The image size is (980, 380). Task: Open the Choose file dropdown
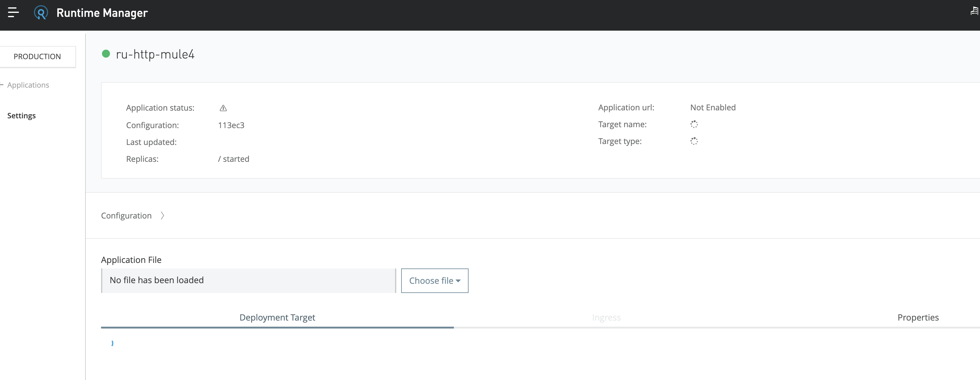point(435,281)
